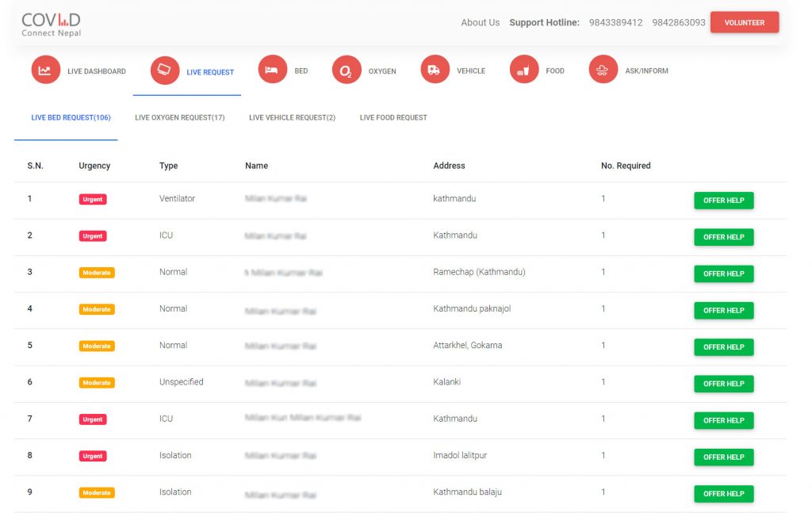
Task: Click the Moderate badge in row 3
Action: click(x=97, y=273)
